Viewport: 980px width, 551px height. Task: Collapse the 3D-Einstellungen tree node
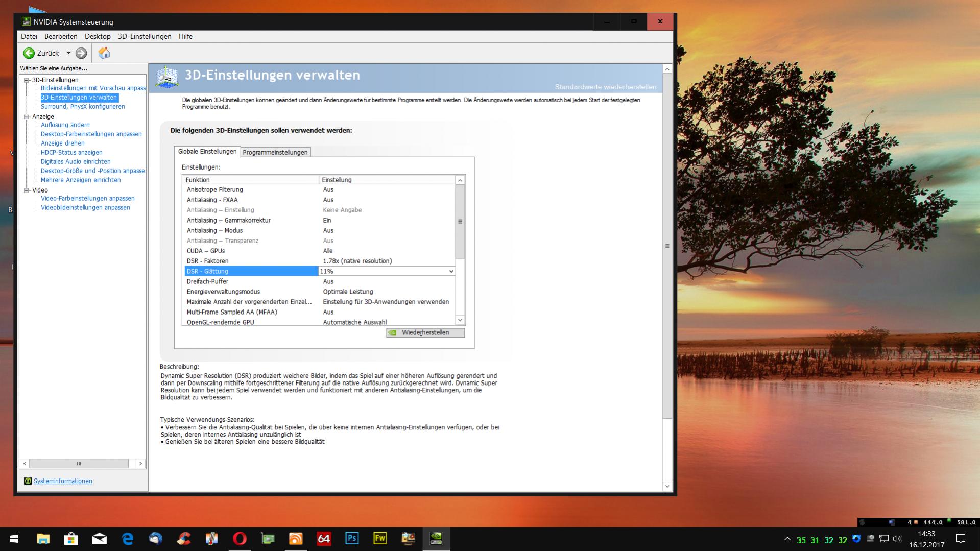pos(27,80)
